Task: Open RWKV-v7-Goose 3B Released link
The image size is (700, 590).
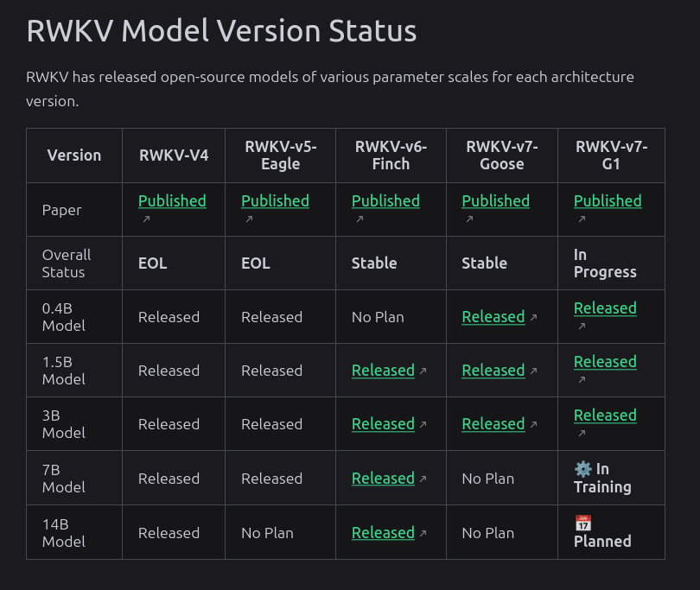Action: tap(493, 424)
